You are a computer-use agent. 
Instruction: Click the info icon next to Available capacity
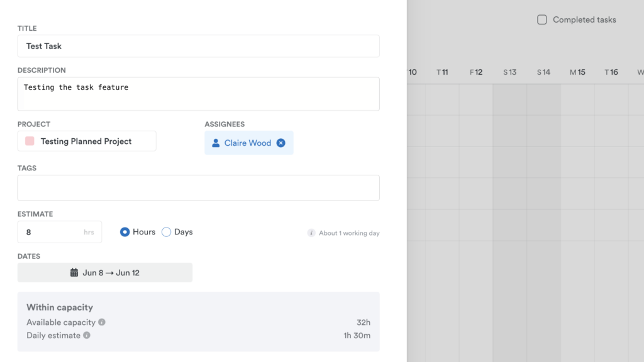click(102, 322)
